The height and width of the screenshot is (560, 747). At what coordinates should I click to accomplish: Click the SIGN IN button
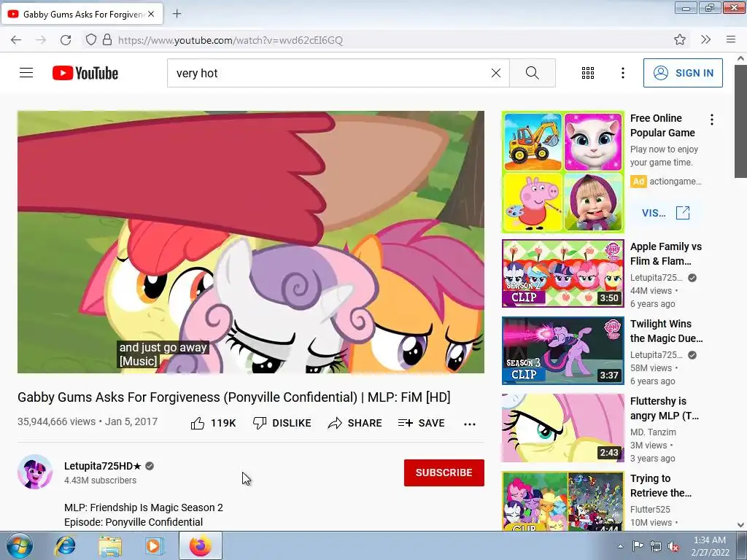[683, 73]
